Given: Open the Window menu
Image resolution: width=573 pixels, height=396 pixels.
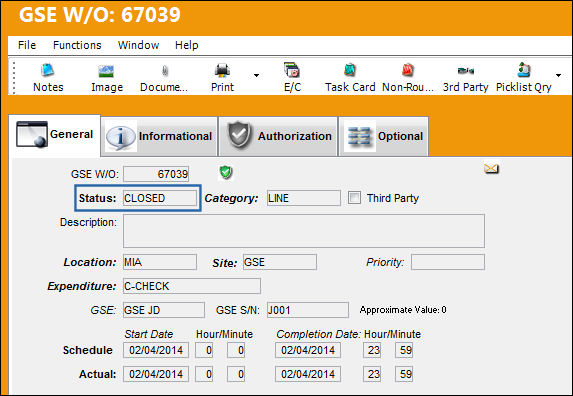Looking at the screenshot, I should pos(138,45).
